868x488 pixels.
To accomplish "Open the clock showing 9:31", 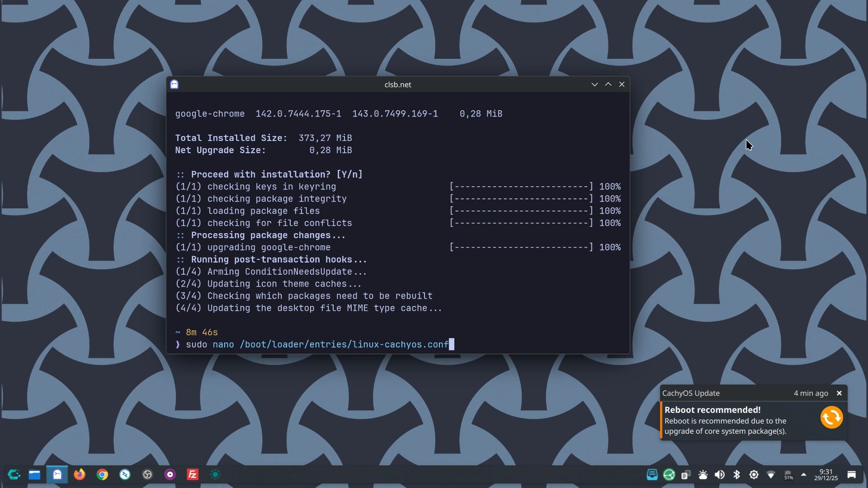I will pos(826,474).
